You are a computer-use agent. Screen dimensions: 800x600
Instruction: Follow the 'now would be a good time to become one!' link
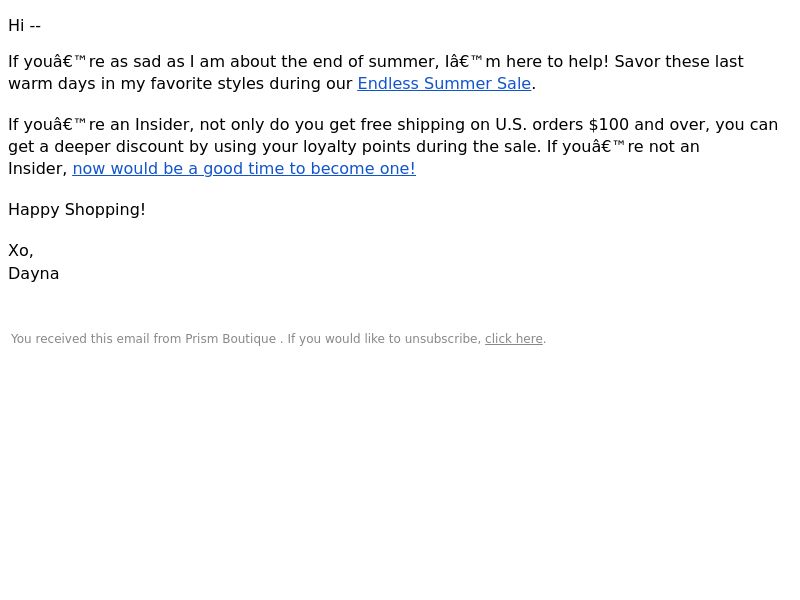point(244,168)
